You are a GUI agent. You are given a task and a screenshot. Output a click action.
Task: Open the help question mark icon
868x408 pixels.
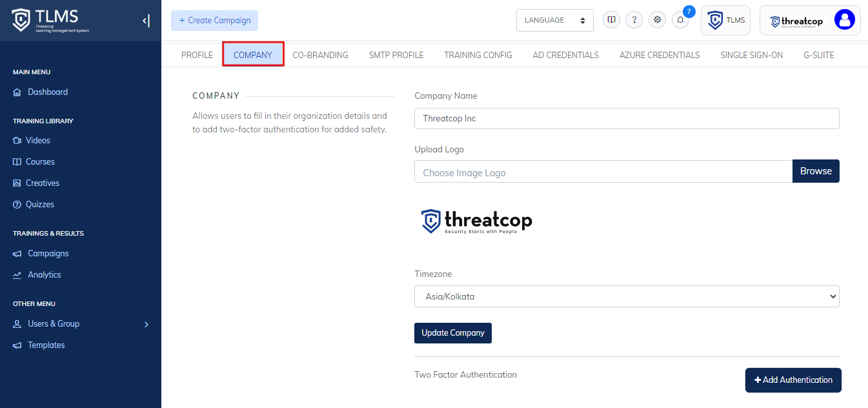(634, 20)
